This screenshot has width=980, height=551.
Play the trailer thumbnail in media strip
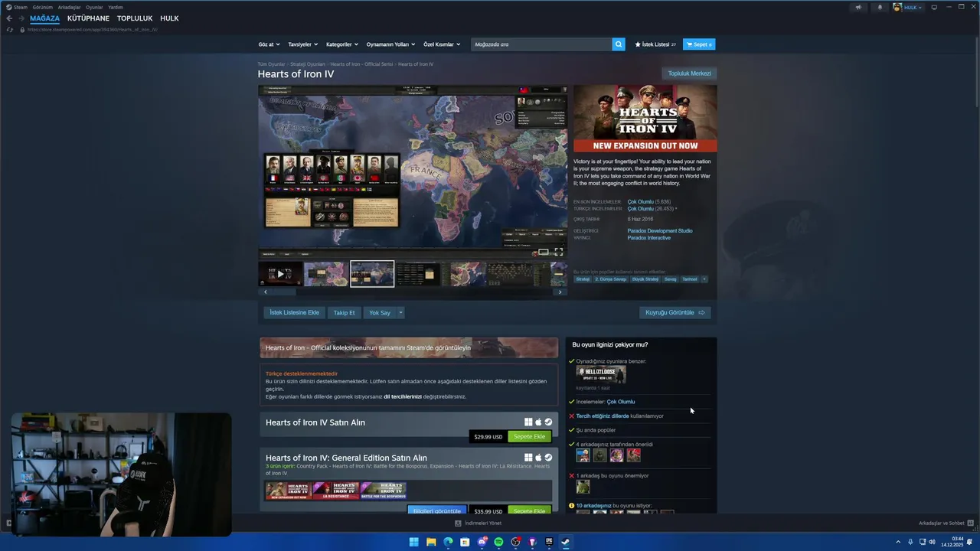[x=280, y=274]
